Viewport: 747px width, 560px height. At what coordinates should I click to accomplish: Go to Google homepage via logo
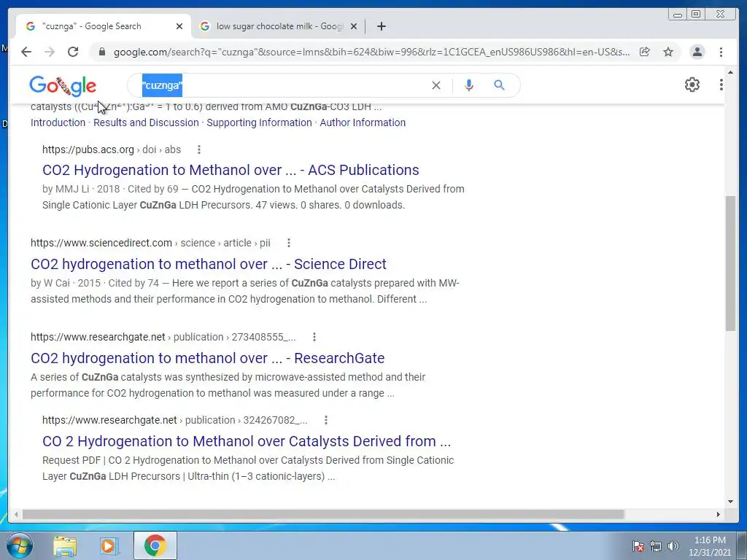pyautogui.click(x=63, y=86)
